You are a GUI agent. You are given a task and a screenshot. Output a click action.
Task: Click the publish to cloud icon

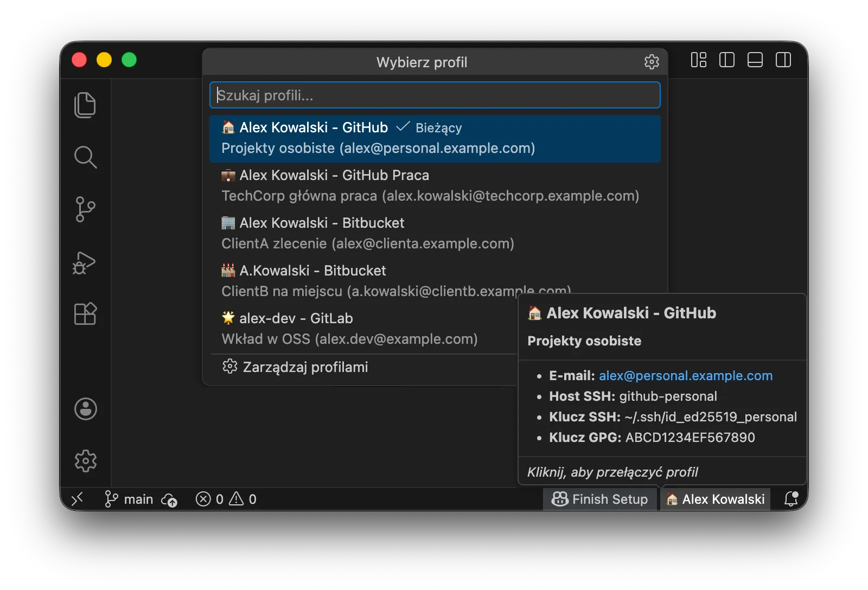coord(169,499)
